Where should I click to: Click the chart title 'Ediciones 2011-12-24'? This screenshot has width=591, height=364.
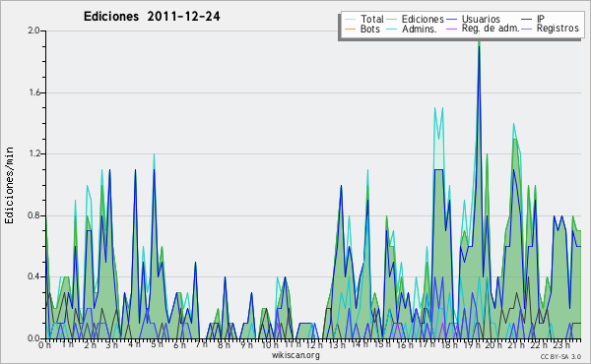pos(152,17)
